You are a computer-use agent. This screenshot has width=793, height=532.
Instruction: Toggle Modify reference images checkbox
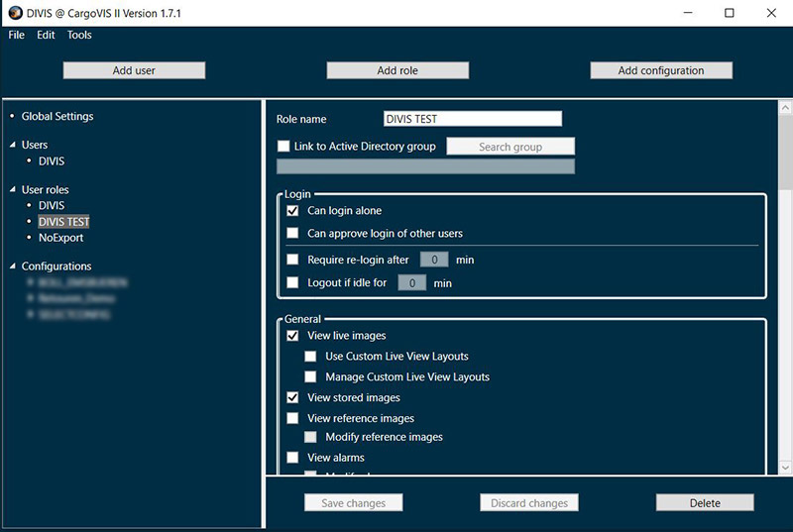tap(310, 437)
